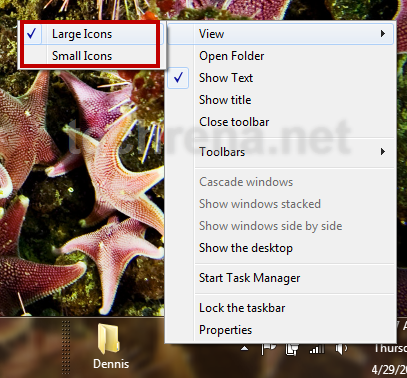Toggle Lock the taskbar
Viewport: 407px width, 378px height.
point(281,308)
